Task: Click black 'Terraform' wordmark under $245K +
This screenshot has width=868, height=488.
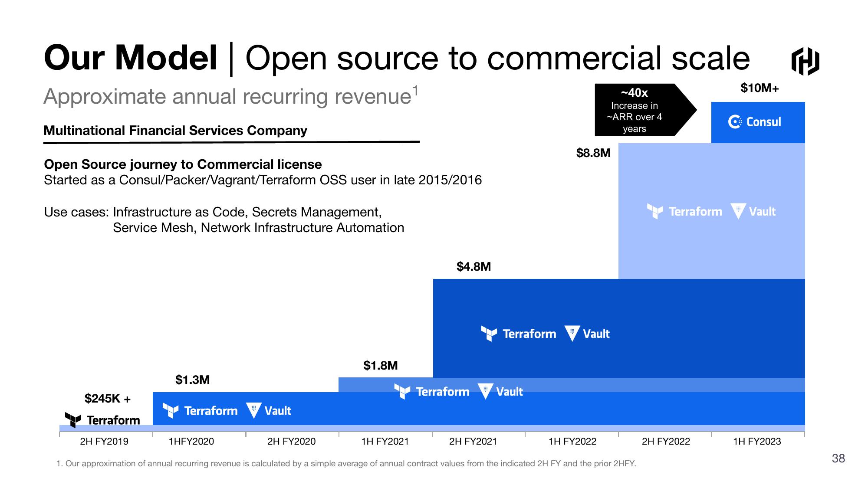Action: 113,420
